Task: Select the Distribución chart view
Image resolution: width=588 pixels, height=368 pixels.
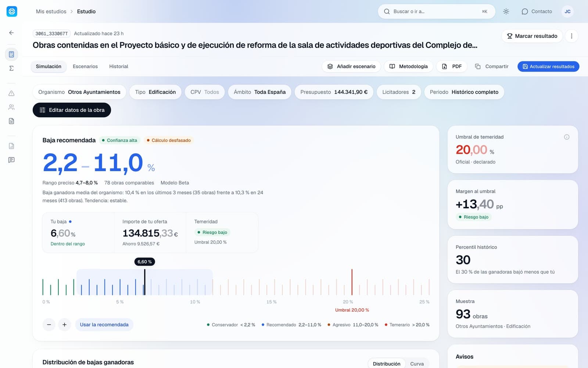Action: tap(387, 364)
